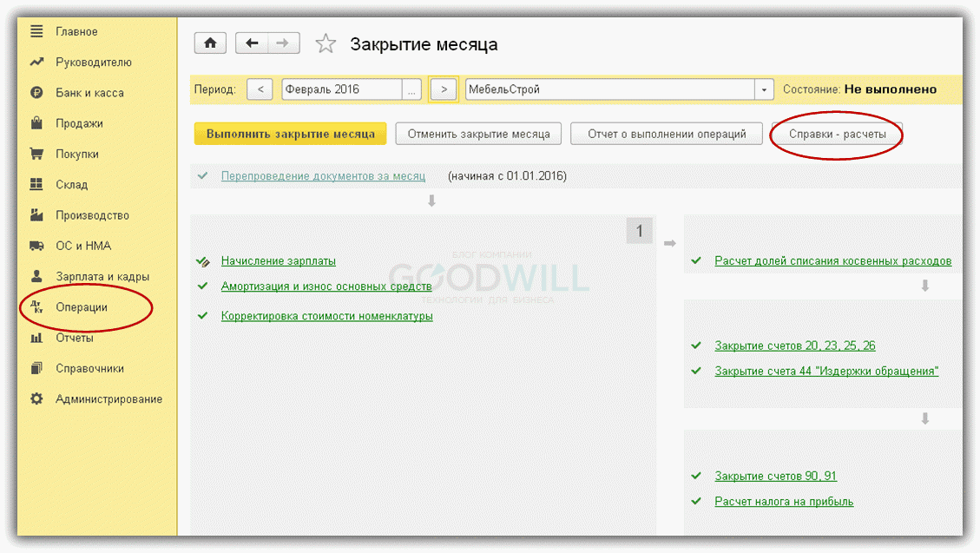Go back with the left arrow button
980x553 pixels.
(x=252, y=43)
